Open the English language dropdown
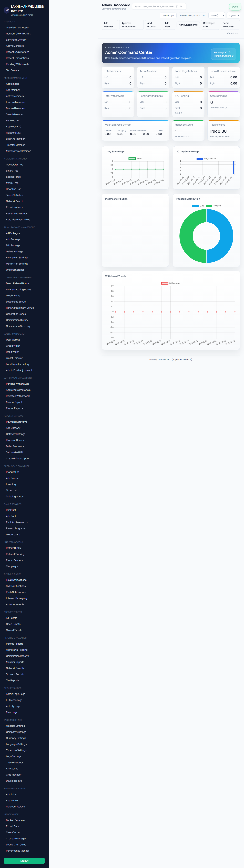The width and height of the screenshot is (244, 868). click(233, 15)
